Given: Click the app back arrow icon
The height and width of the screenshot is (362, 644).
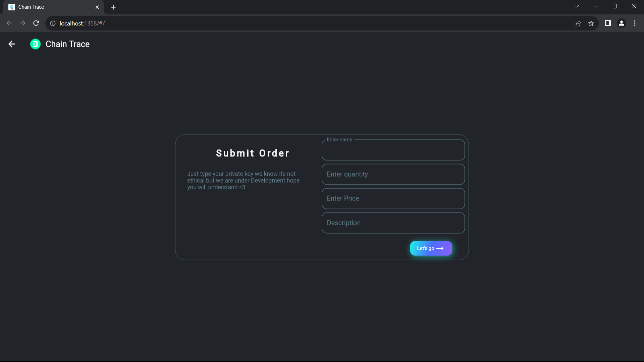Looking at the screenshot, I should tap(12, 44).
